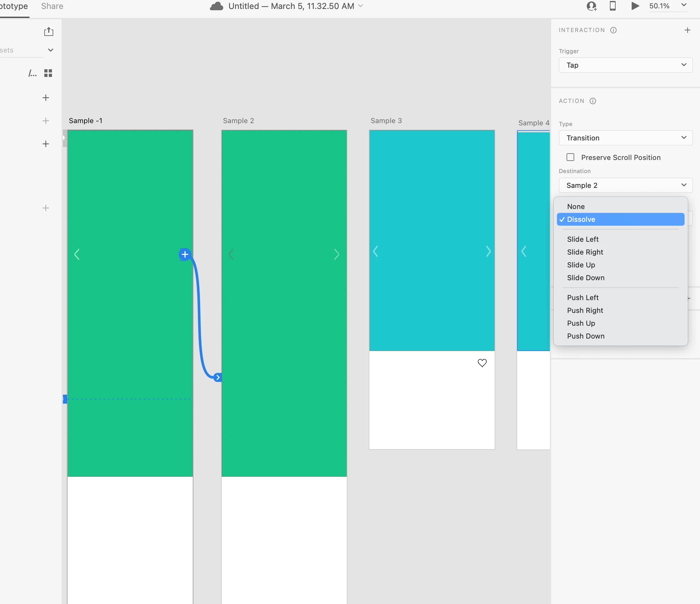The height and width of the screenshot is (604, 700).
Task: Choose Push Down from animation menu
Action: click(585, 336)
